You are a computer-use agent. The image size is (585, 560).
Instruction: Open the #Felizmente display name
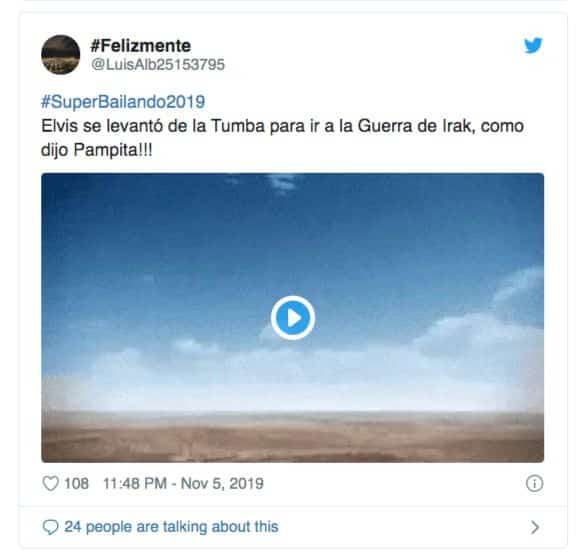tap(141, 46)
